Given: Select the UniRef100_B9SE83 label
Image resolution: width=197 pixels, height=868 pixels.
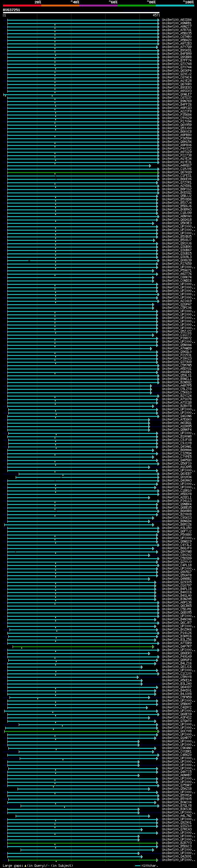Looking at the screenshot, I should pos(176,88).
